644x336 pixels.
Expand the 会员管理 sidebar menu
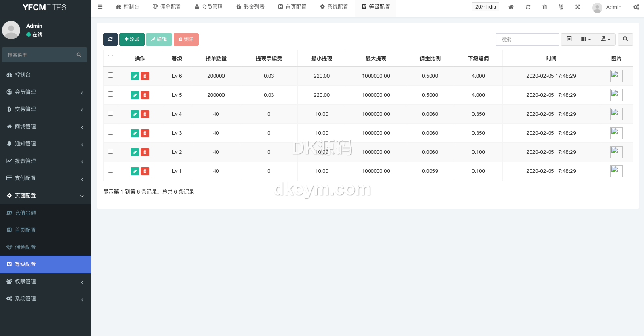tap(44, 92)
